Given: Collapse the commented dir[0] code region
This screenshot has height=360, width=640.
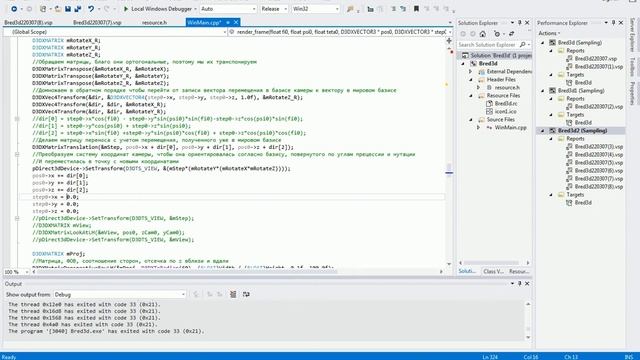Looking at the screenshot, I should point(17,119).
